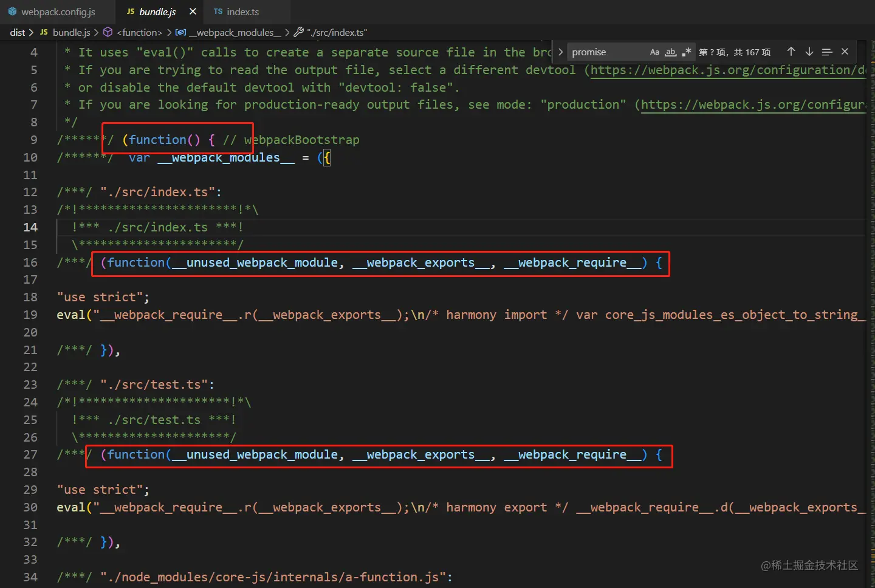The width and height of the screenshot is (875, 588).
Task: Click the webpack icon on webpack.config.js tab
Action: (12, 12)
